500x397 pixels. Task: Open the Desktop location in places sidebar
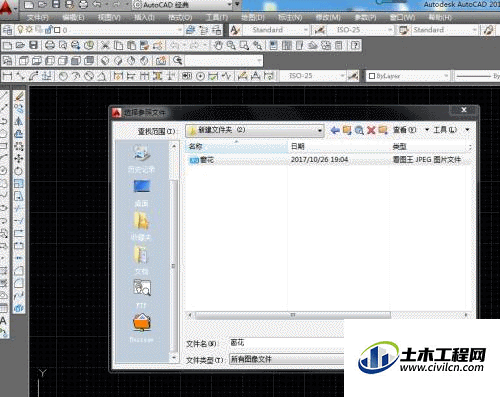tap(142, 192)
